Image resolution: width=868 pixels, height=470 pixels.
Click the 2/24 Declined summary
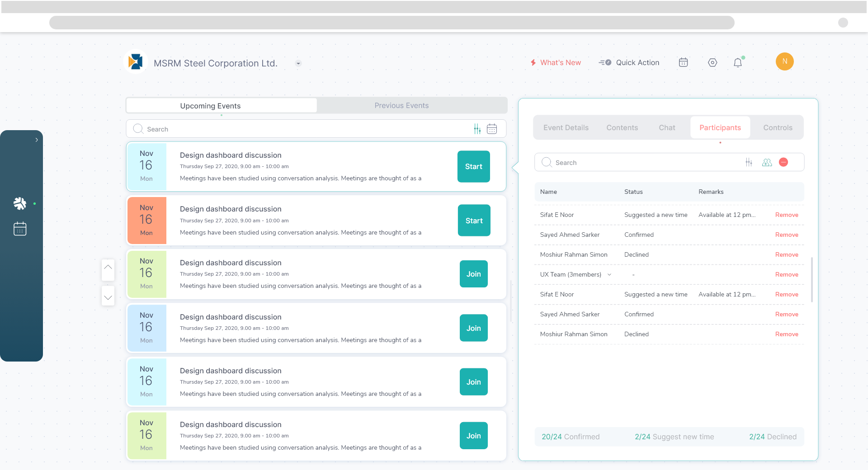click(x=773, y=437)
